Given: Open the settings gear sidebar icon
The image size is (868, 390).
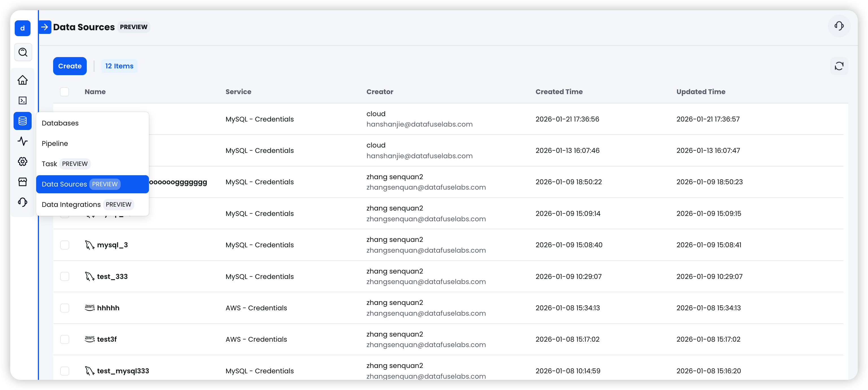Looking at the screenshot, I should [23, 161].
